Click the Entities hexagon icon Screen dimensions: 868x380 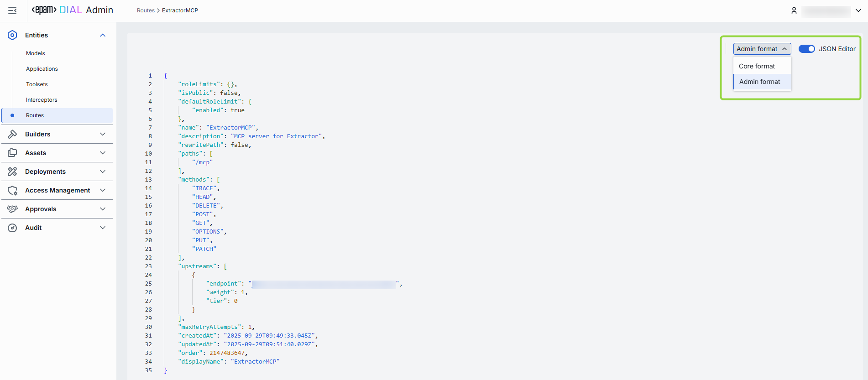point(12,35)
